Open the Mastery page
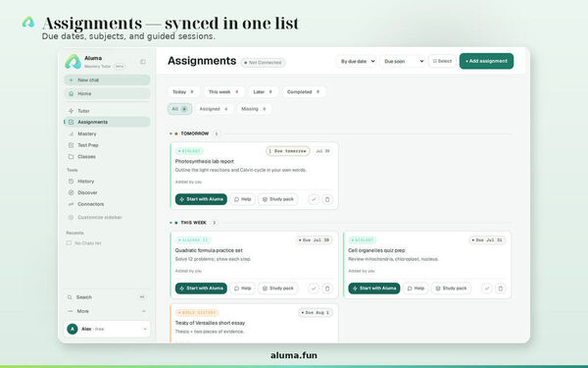The width and height of the screenshot is (588, 368). click(x=107, y=133)
